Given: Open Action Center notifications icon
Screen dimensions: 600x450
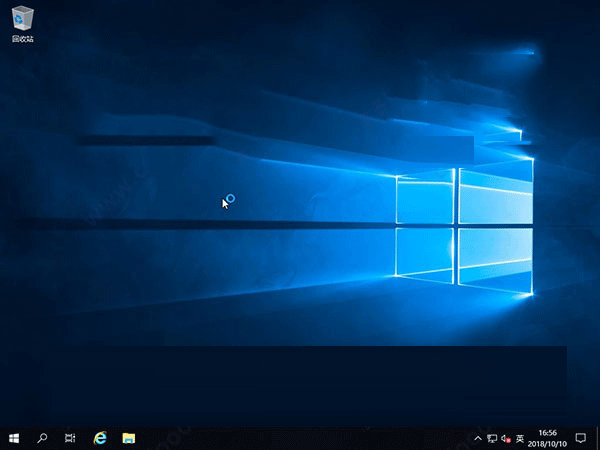Looking at the screenshot, I should click(x=581, y=438).
